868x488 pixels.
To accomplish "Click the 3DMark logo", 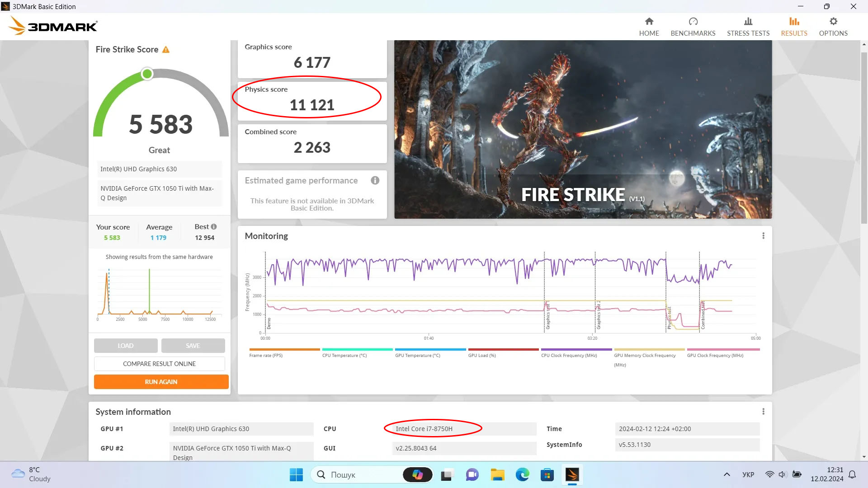I will tap(53, 26).
